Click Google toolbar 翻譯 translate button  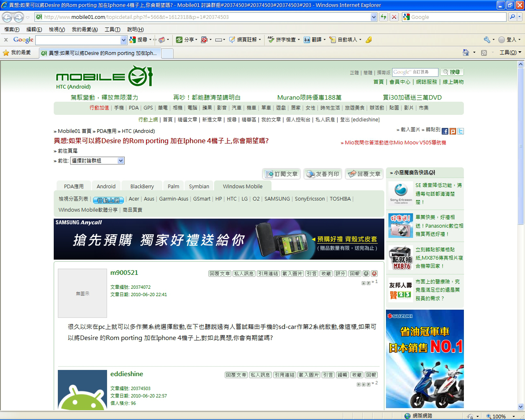click(313, 40)
